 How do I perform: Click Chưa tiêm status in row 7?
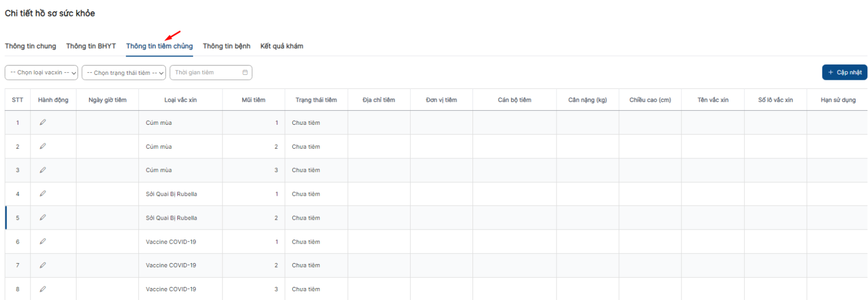[306, 265]
